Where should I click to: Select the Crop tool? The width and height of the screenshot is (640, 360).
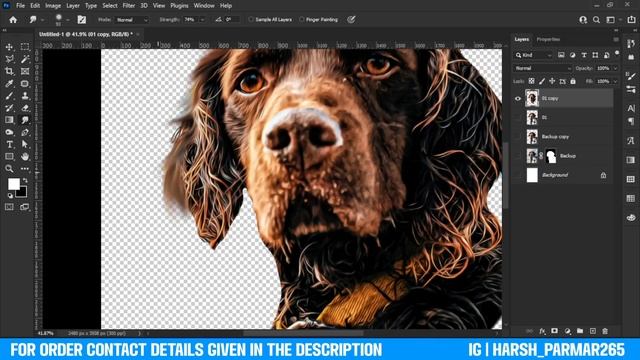(x=9, y=71)
